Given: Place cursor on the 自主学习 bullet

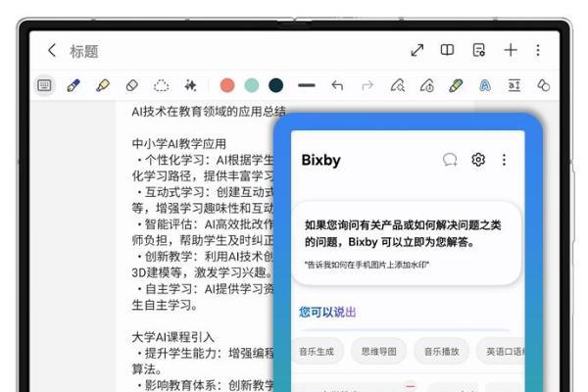Looking at the screenshot, I should [x=205, y=289].
